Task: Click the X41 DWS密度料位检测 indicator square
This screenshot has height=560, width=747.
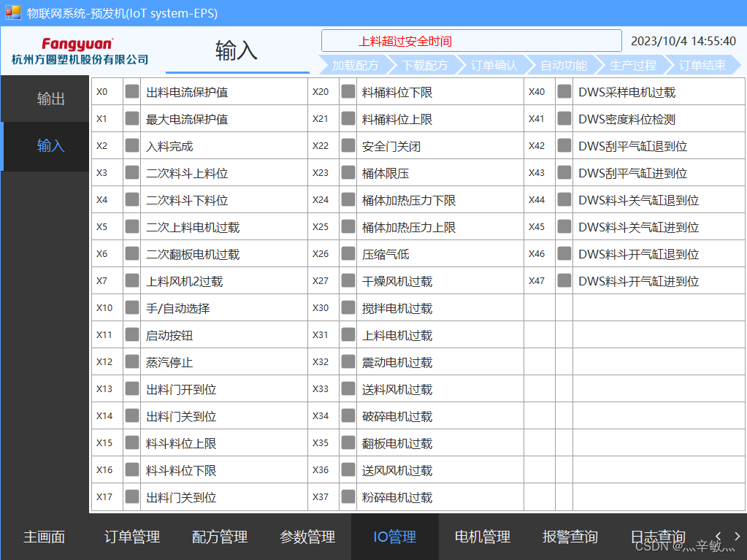Action: pos(564,118)
